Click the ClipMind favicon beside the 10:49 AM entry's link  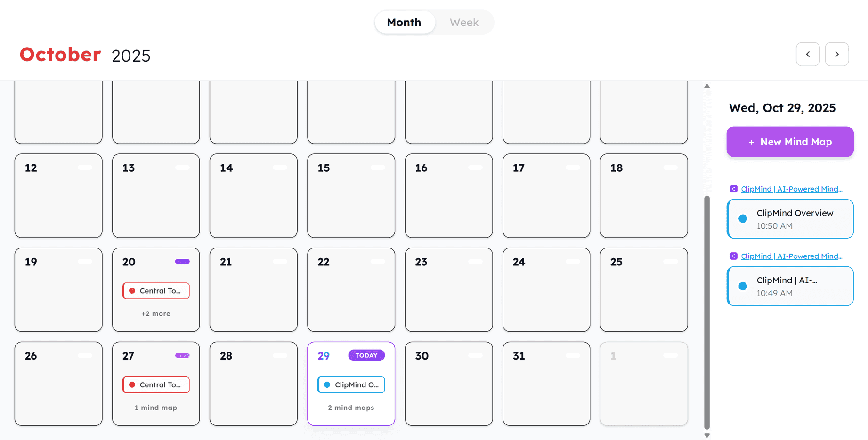coord(734,256)
